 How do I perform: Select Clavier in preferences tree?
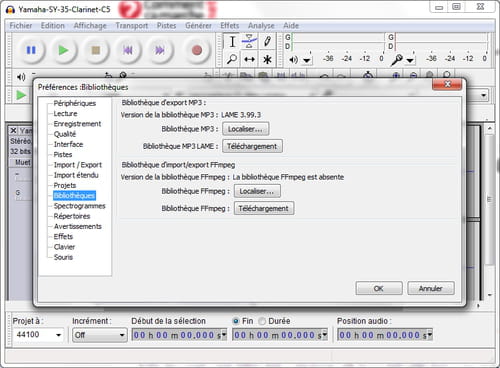coord(64,247)
